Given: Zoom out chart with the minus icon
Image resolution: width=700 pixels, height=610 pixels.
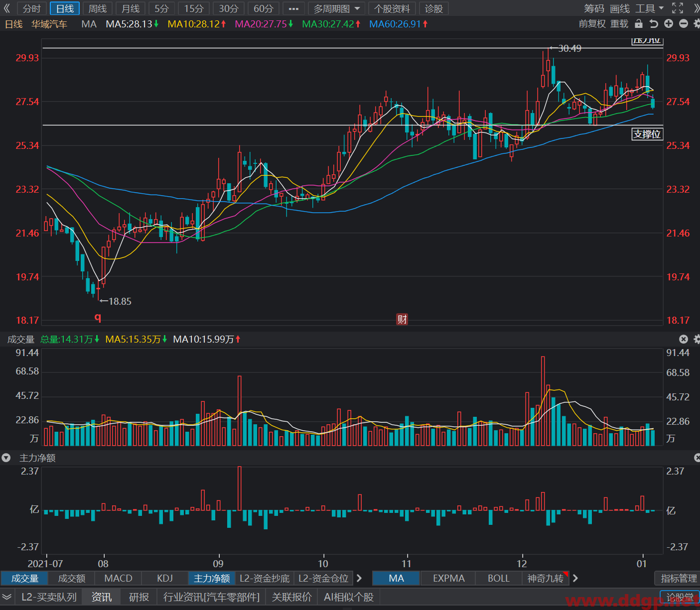Looking at the screenshot, I should tap(684, 23).
